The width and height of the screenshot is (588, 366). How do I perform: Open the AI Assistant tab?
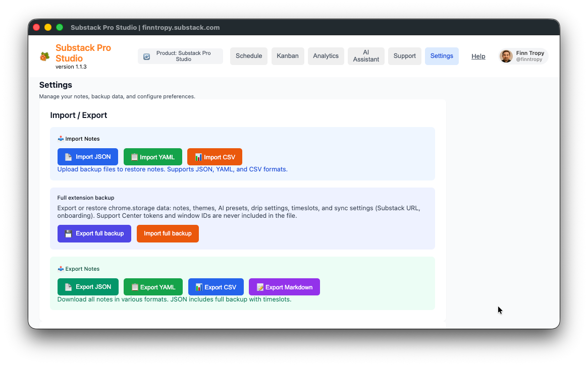366,56
